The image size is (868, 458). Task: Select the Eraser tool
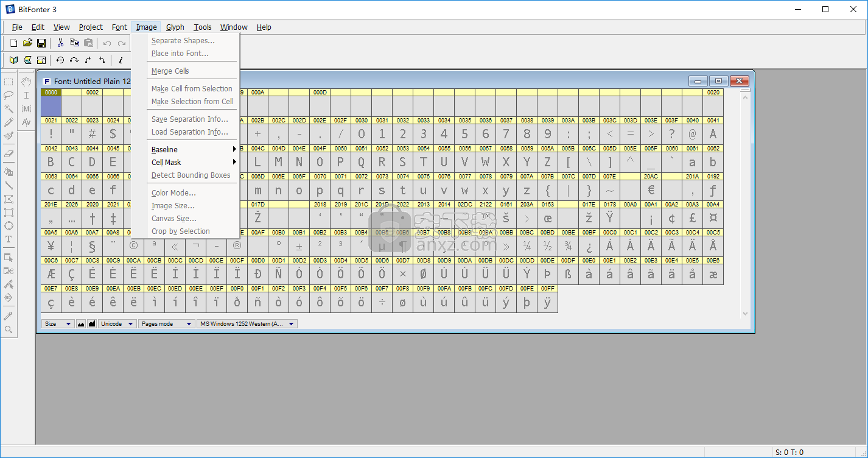(x=9, y=154)
